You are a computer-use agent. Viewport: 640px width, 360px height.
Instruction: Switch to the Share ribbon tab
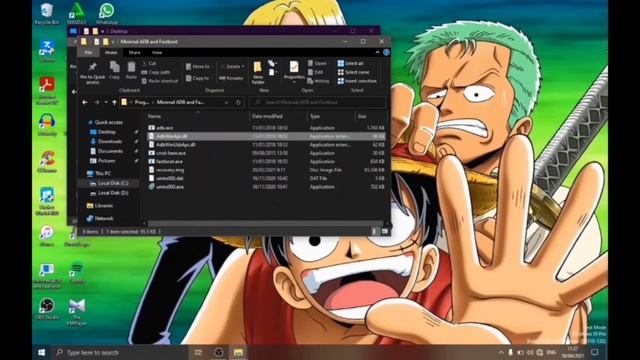(134, 52)
